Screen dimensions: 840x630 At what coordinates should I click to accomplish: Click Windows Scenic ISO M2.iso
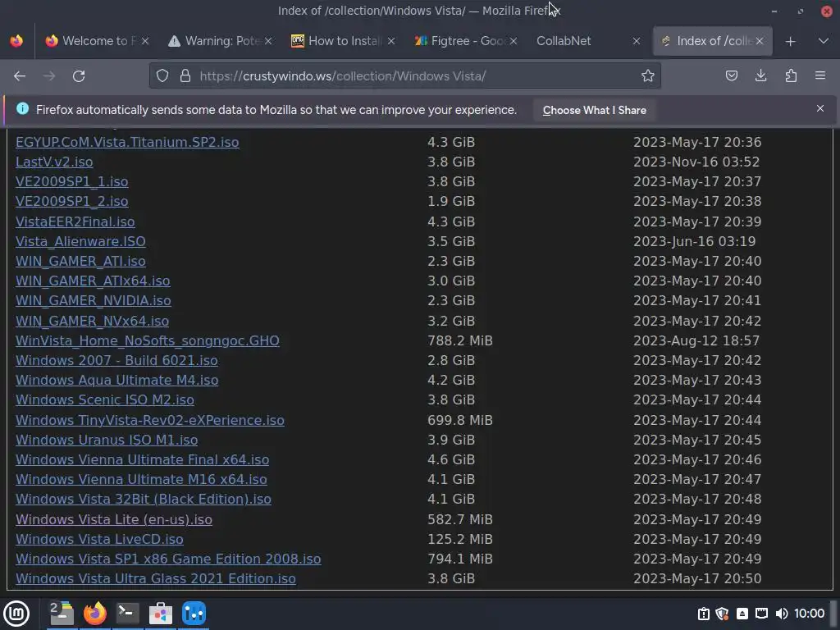105,400
